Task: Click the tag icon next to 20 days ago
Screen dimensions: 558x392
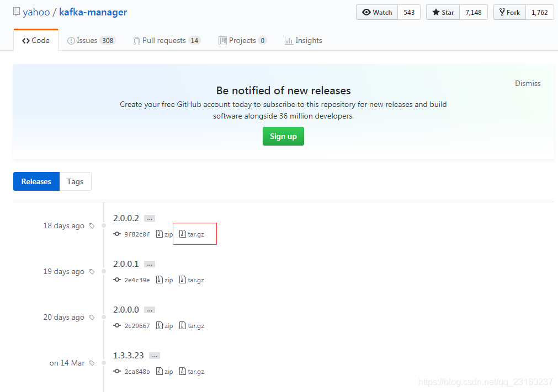Action: pos(92,318)
